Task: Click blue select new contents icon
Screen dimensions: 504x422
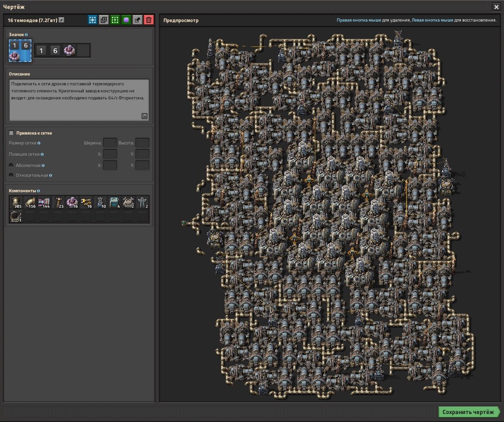Action: coord(93,20)
